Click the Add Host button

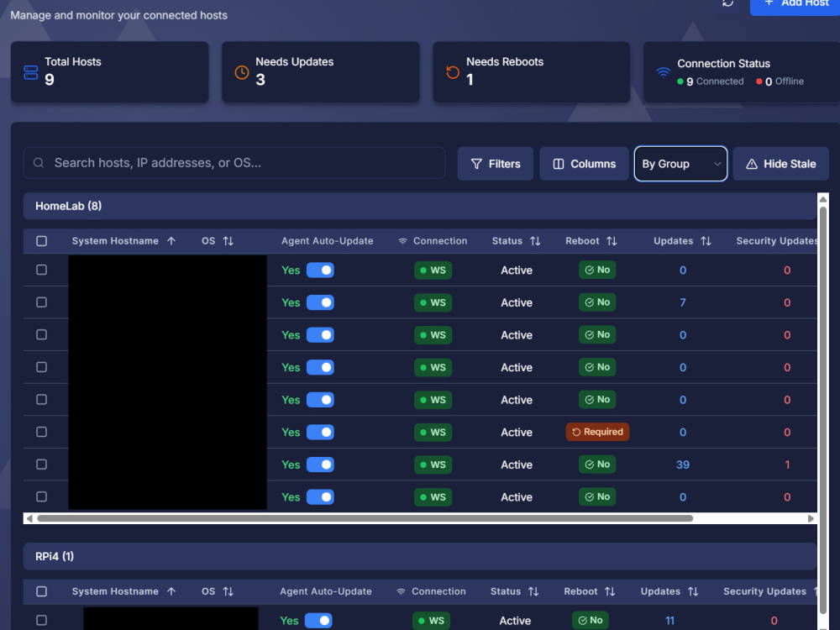pyautogui.click(x=795, y=5)
